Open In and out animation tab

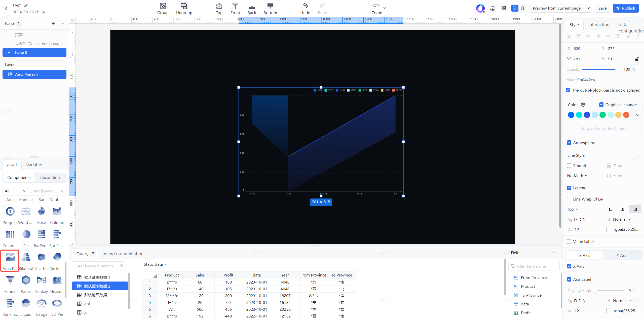click(x=123, y=254)
